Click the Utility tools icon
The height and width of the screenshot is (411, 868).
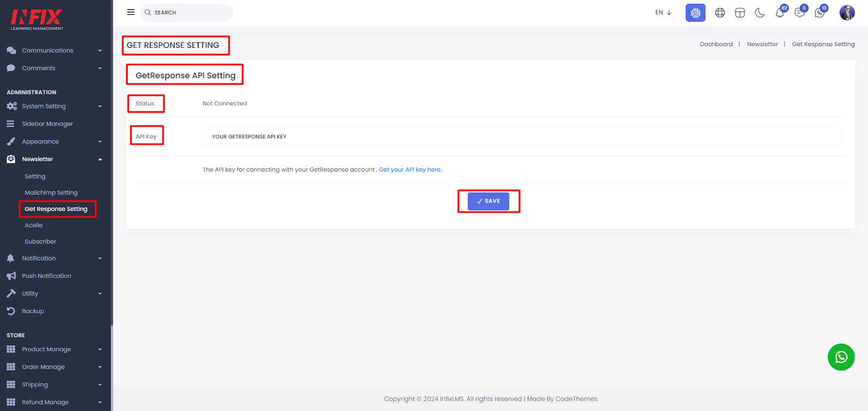(x=11, y=294)
